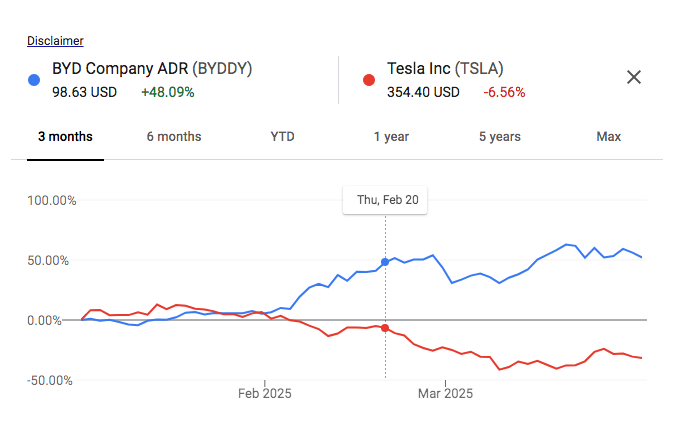Click the blue BYD legend dot
Viewport: 675px width, 428px height.
(35, 79)
